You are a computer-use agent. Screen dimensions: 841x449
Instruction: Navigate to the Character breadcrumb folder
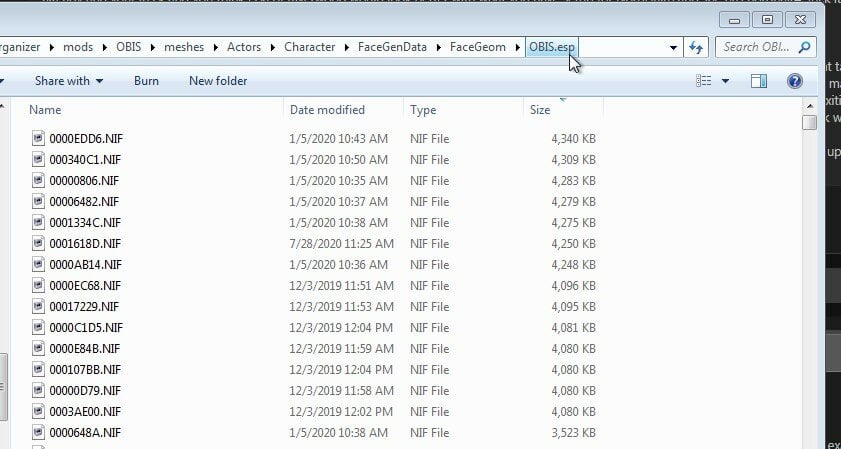(x=309, y=47)
